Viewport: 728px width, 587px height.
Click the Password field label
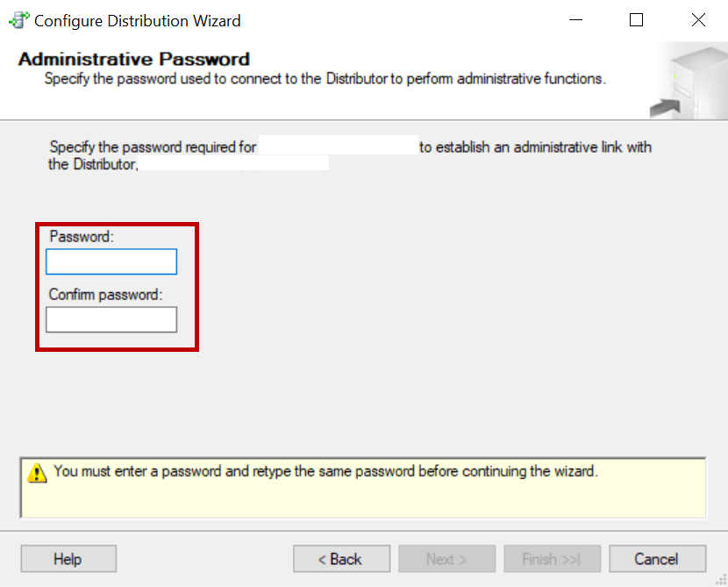click(81, 236)
